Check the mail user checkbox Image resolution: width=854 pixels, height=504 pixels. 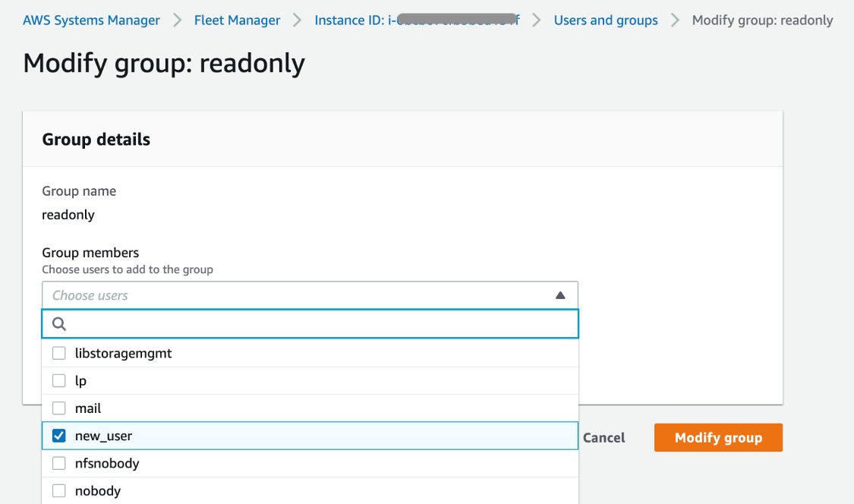58,408
